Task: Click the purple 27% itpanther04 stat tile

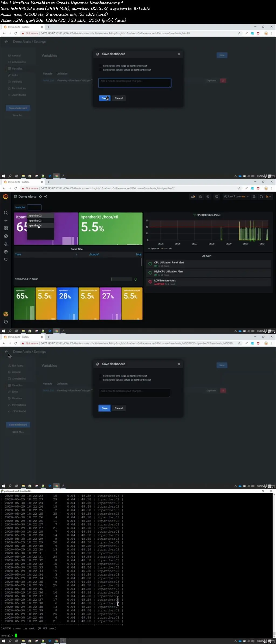Action: [111, 304]
